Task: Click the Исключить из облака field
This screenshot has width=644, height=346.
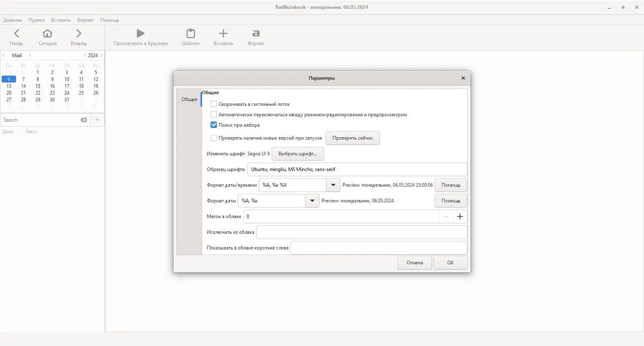Action: 362,232
